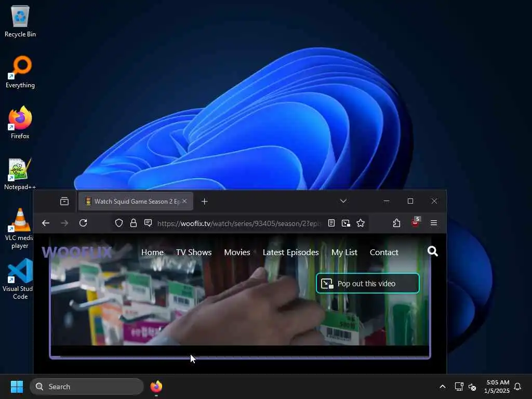Image resolution: width=532 pixels, height=399 pixels.
Task: Toggle reader view icon
Action: pos(331,223)
